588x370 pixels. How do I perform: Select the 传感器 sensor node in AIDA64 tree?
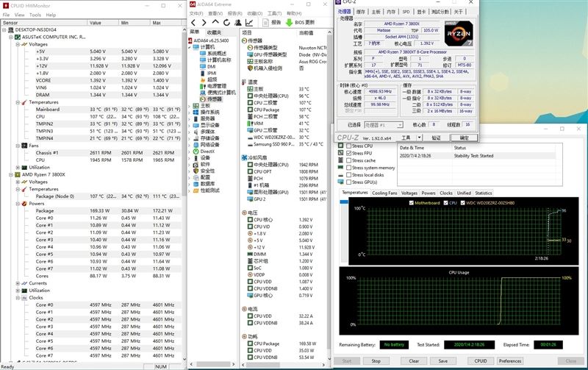[215, 99]
